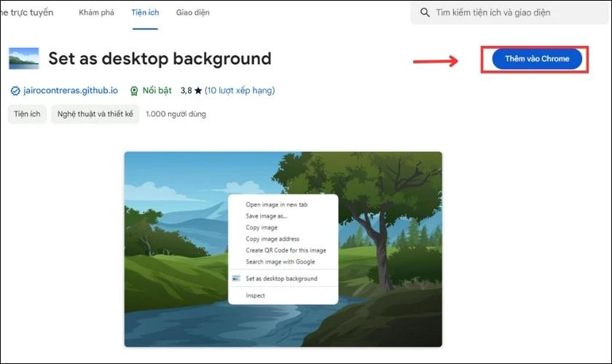The image size is (612, 364).
Task: Click the verified publisher badge icon
Action: tap(15, 91)
